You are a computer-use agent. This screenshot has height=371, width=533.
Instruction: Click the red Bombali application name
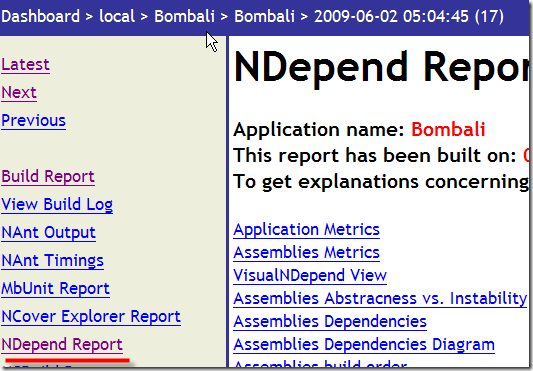(x=448, y=129)
